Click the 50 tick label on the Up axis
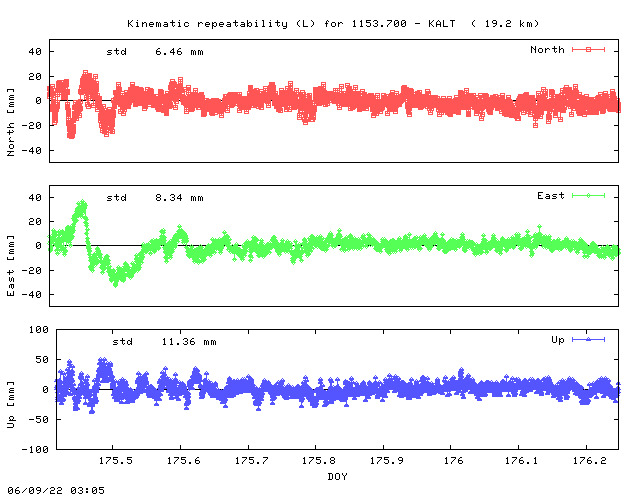Image resolution: width=640 pixels, height=496 pixels. (x=42, y=360)
